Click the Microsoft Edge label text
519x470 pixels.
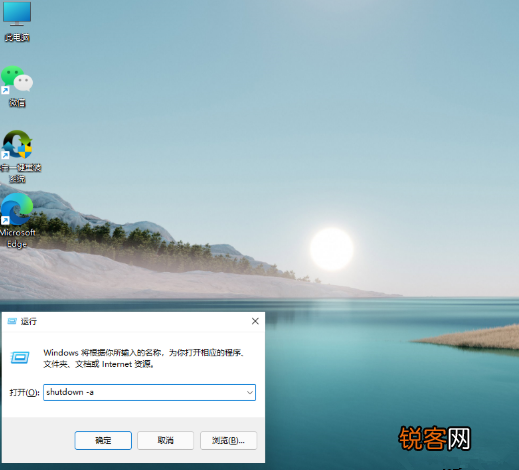[17, 238]
